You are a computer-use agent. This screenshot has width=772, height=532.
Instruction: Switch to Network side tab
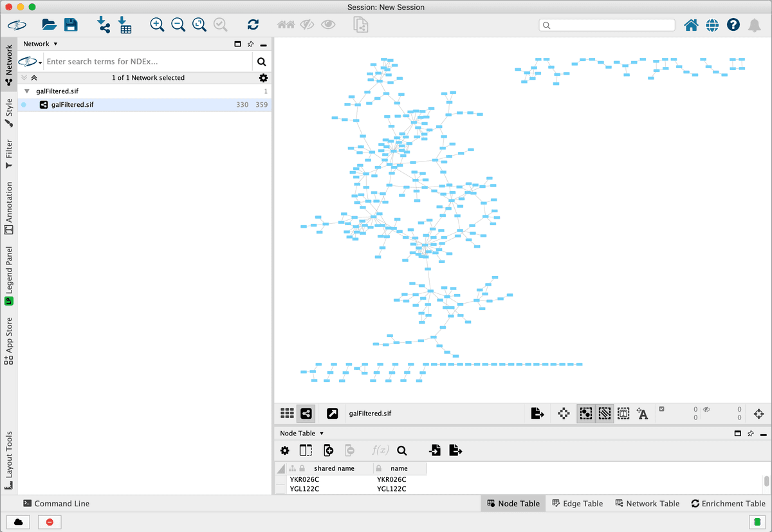click(8, 65)
